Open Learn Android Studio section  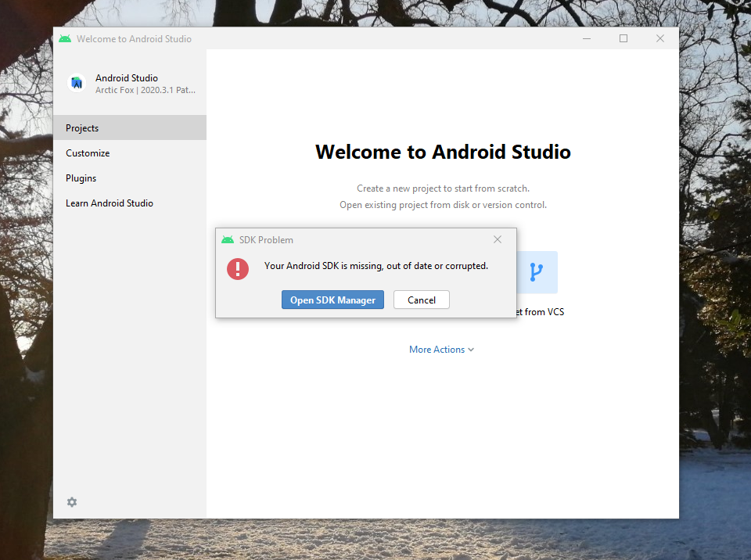coord(130,203)
